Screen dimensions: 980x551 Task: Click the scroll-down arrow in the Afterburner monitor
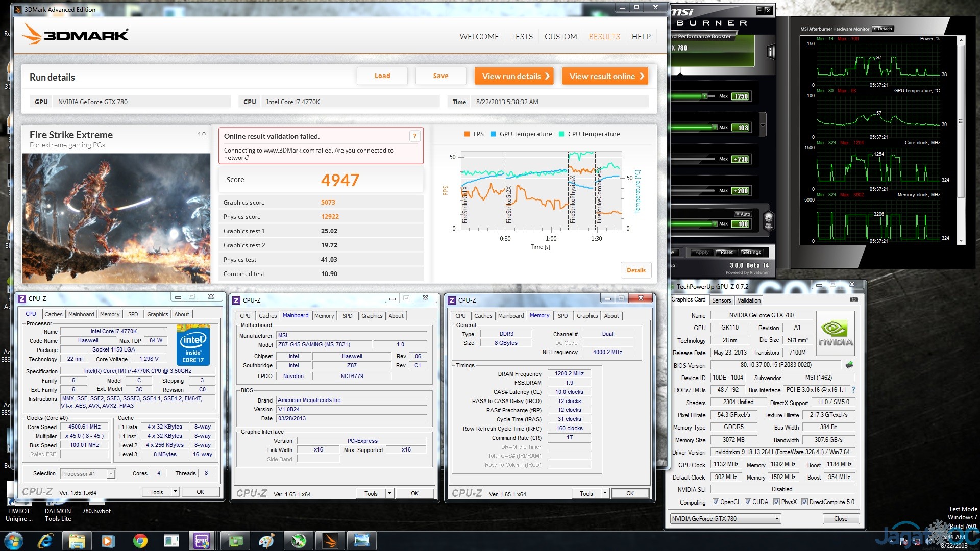[x=961, y=241]
